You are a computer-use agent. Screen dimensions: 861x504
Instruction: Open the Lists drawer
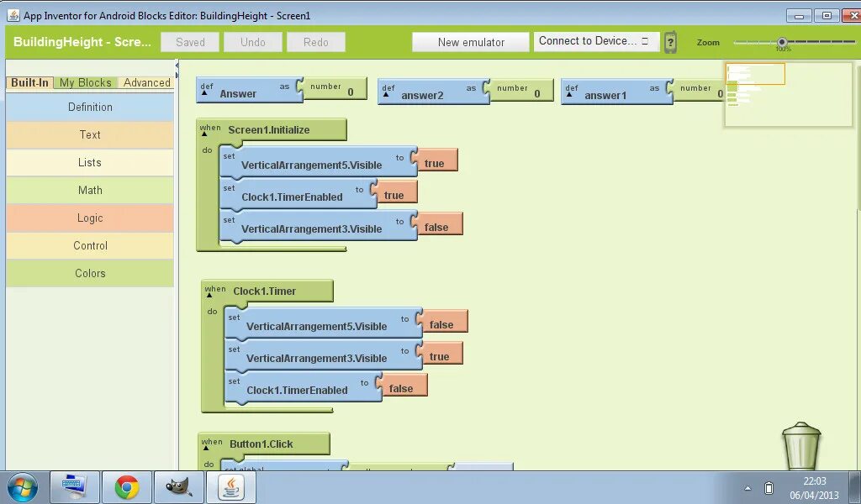coord(90,162)
